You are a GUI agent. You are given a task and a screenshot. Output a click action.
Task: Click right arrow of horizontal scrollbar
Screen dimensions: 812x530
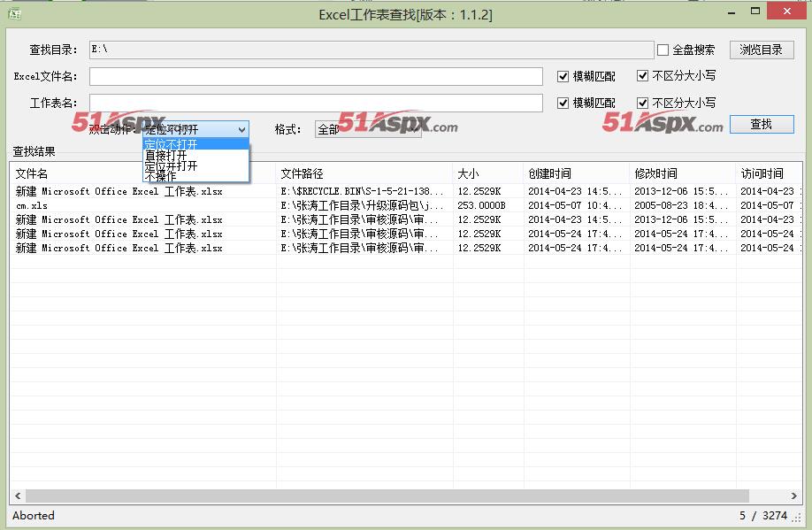(x=795, y=496)
